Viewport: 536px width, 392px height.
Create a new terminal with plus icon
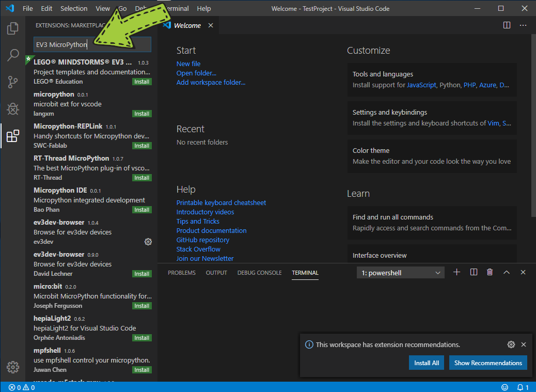point(456,272)
